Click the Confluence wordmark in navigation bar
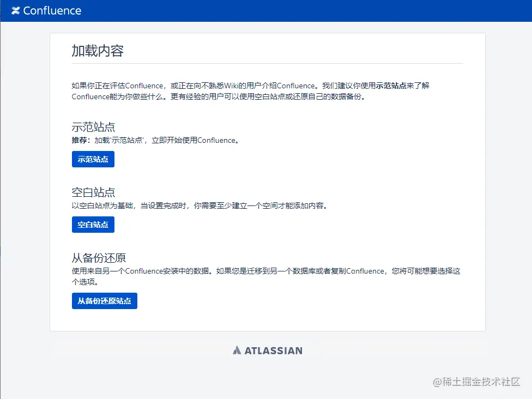This screenshot has height=399, width=532. coord(53,10)
